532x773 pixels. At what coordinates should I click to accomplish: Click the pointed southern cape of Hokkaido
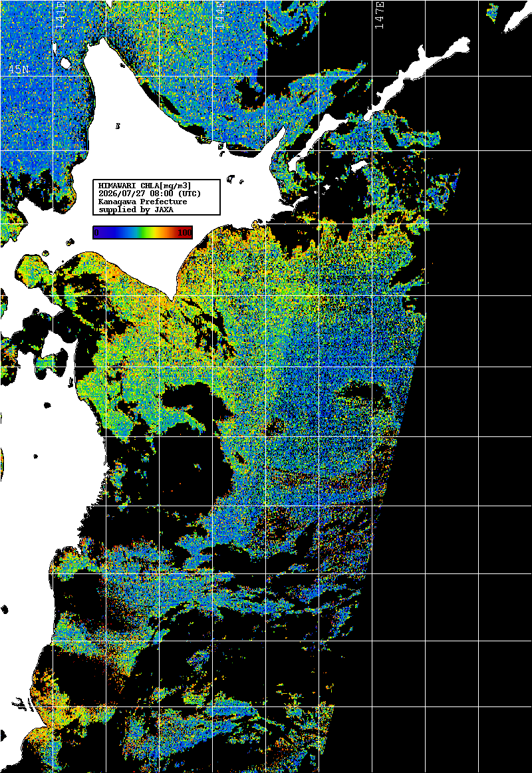(172, 295)
